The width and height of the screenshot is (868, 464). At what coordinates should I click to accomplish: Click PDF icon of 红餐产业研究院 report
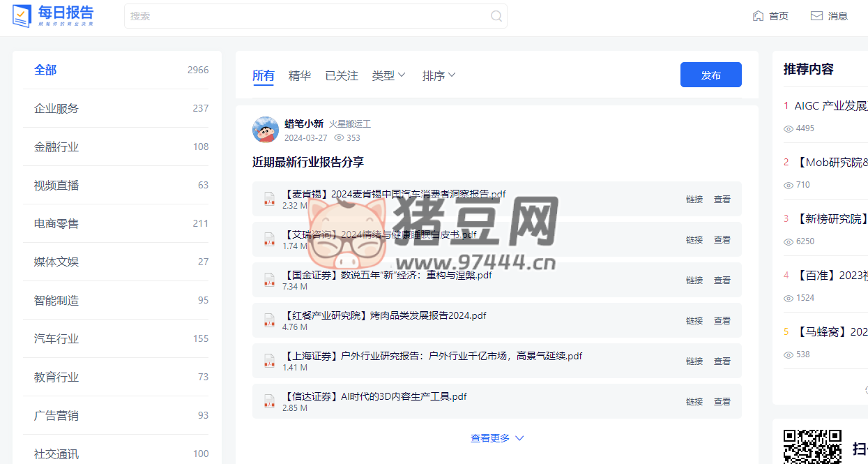[269, 320]
